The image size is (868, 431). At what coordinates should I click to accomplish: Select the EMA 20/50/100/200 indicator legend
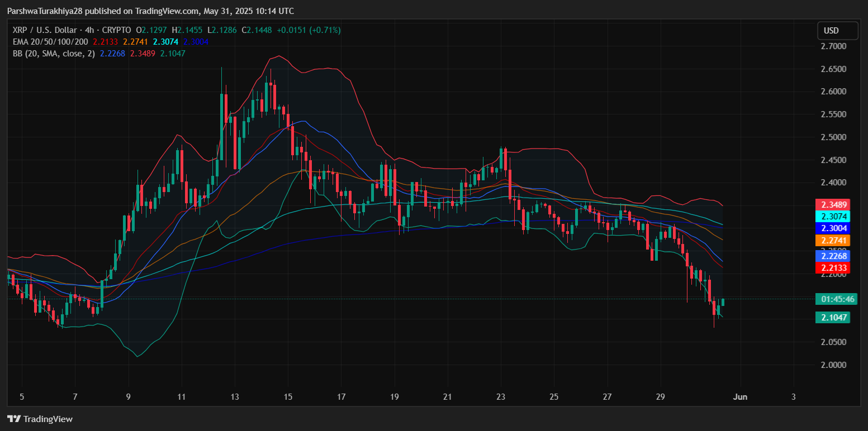pyautogui.click(x=50, y=42)
